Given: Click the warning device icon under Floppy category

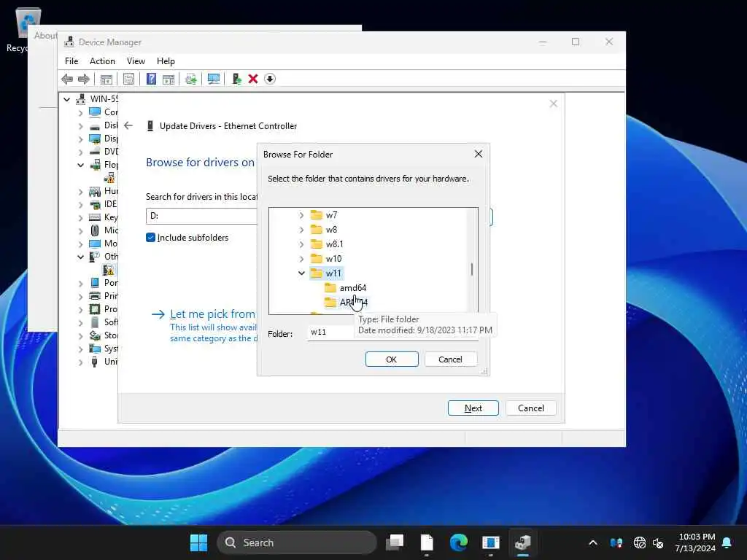Looking at the screenshot, I should pos(109,178).
